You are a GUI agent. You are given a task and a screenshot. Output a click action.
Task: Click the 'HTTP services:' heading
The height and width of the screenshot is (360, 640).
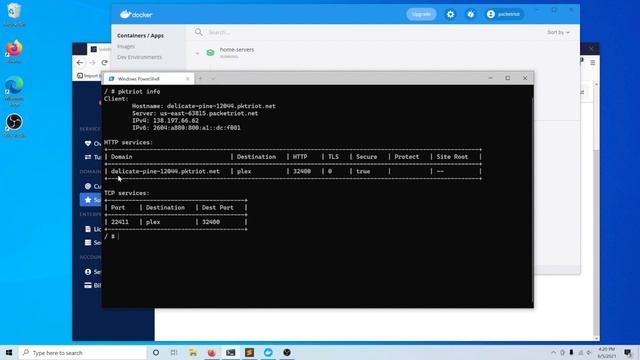pos(128,142)
